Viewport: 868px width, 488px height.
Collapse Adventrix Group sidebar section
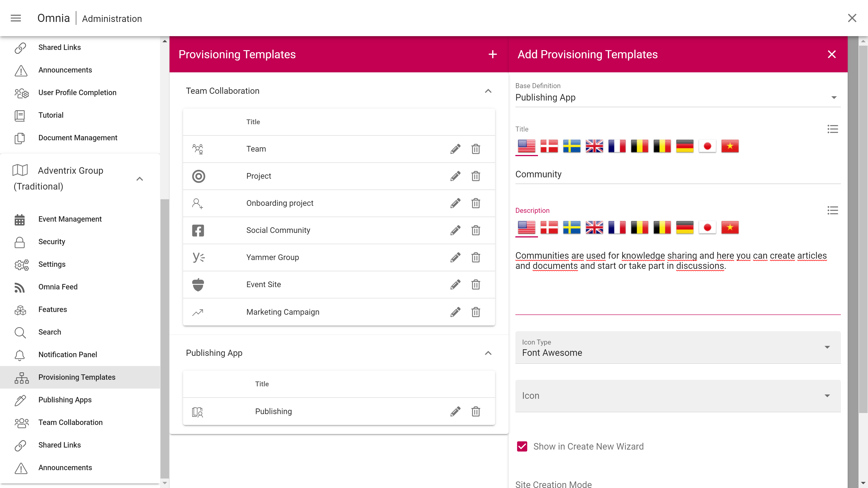point(139,179)
